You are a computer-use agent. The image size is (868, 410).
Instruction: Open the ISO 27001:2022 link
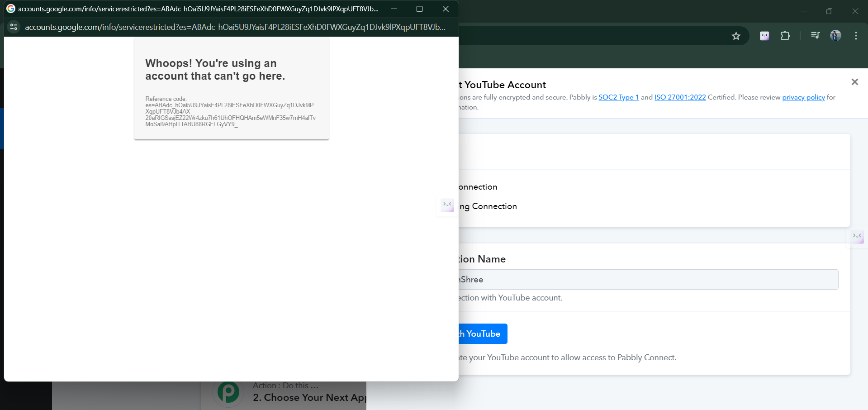680,97
